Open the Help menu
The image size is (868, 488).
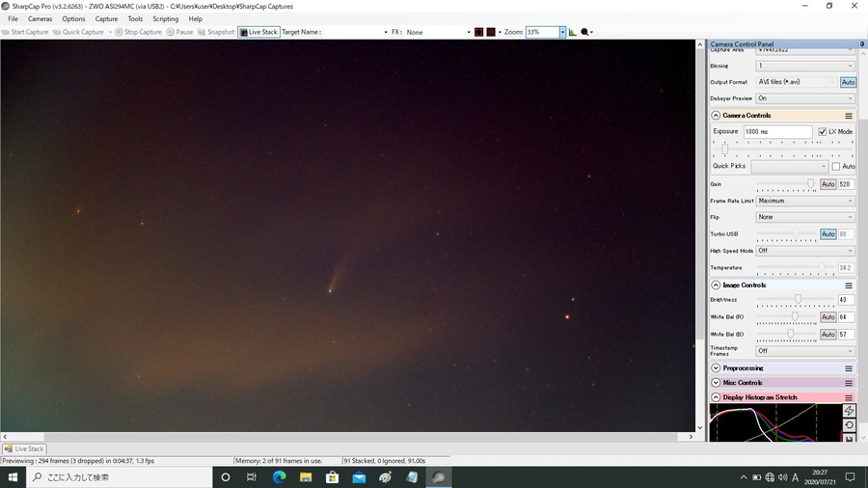click(196, 19)
